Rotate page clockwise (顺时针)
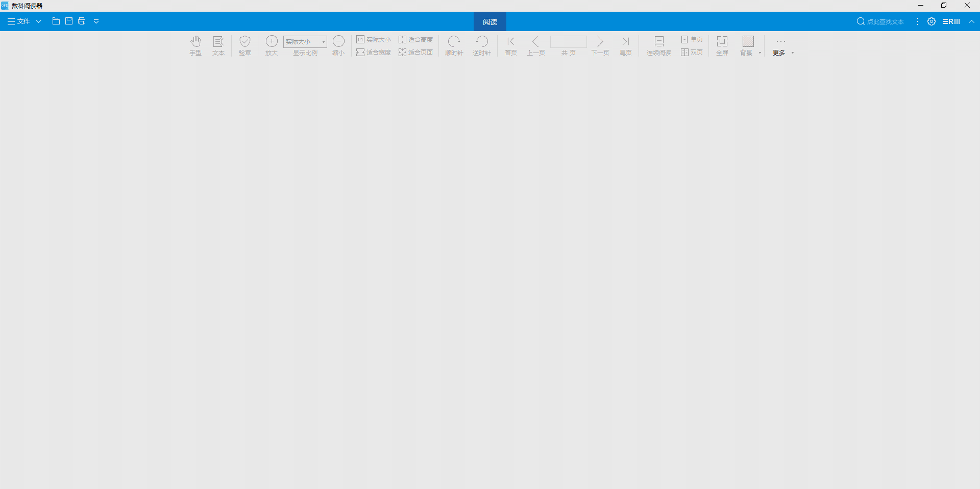 [x=454, y=45]
